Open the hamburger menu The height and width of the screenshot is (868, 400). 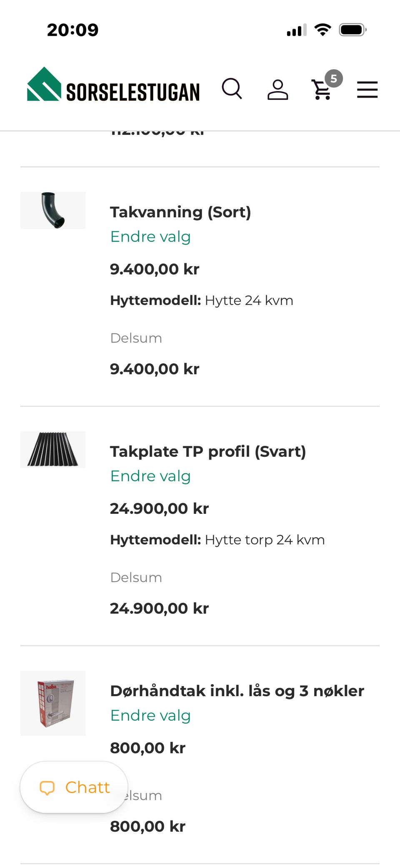tap(367, 90)
